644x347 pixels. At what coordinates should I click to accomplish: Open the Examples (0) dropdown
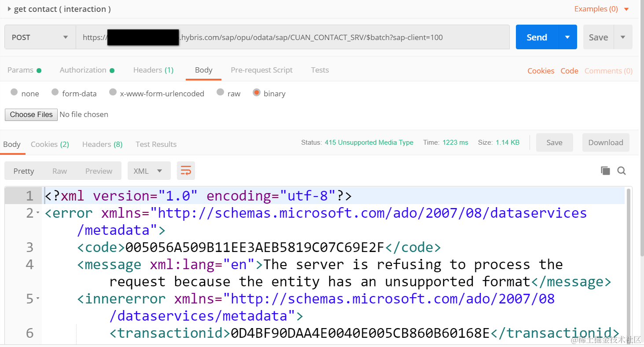tap(602, 9)
